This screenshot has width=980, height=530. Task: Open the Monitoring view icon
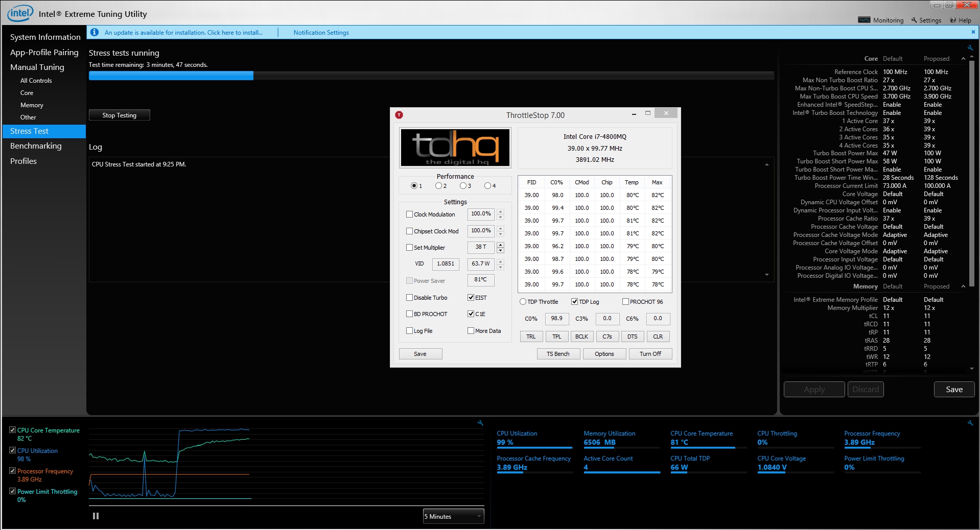tap(864, 20)
